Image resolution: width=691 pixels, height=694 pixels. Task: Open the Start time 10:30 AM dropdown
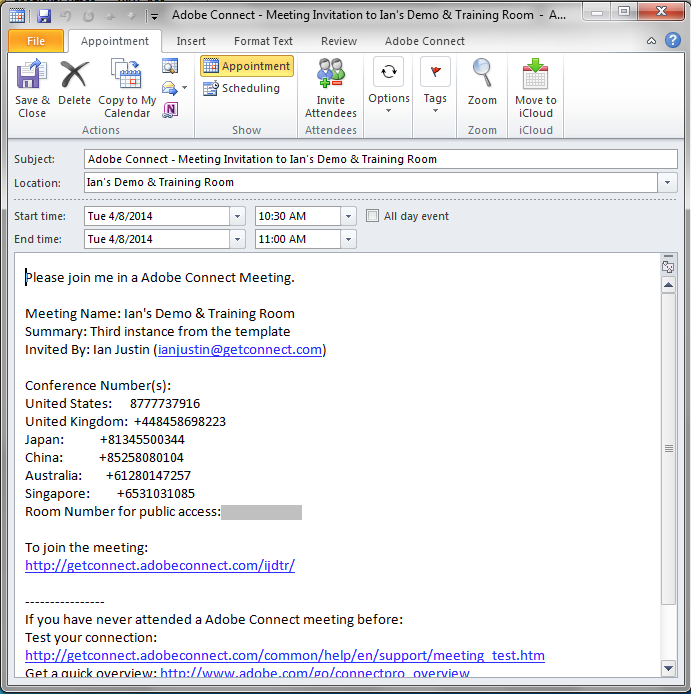click(348, 216)
